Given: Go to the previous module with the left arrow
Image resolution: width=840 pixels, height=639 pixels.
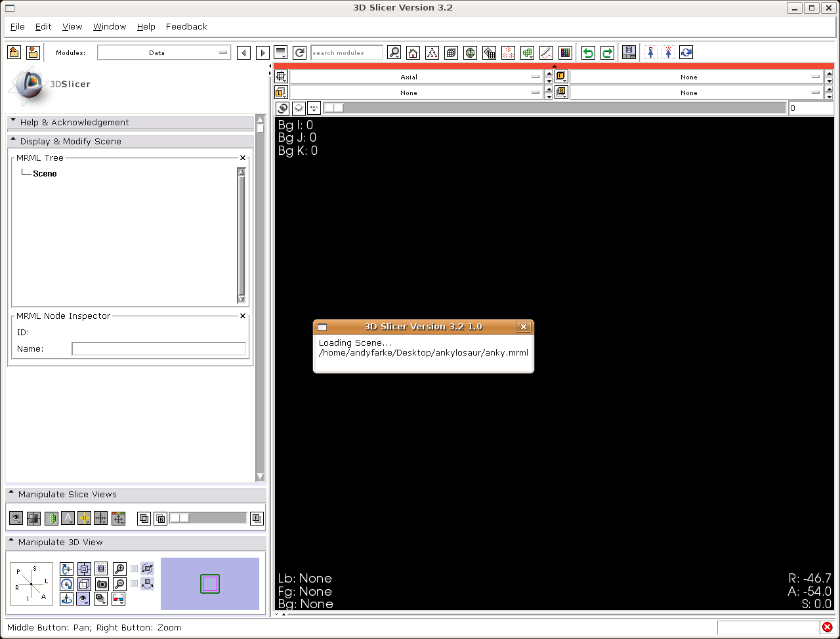Looking at the screenshot, I should pyautogui.click(x=243, y=52).
